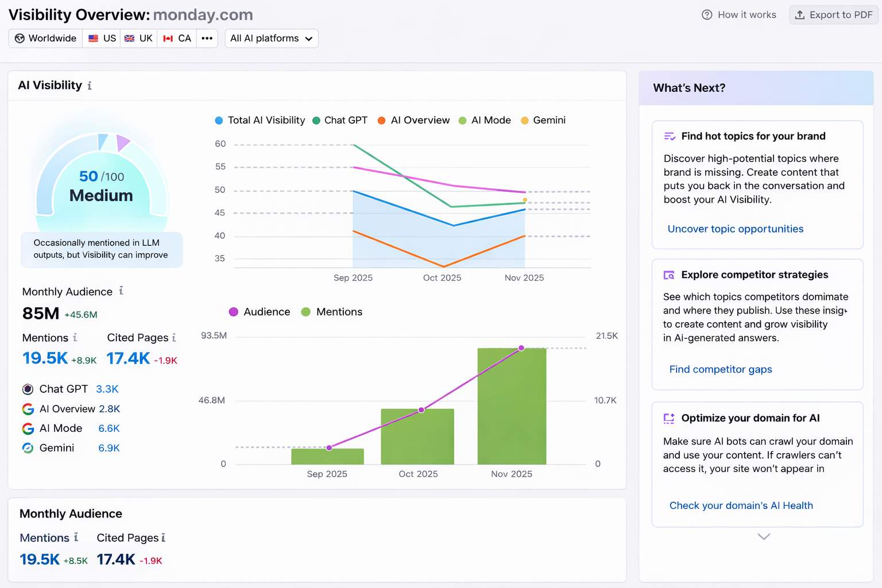Click the How it works question mark icon
This screenshot has height=588, width=882.
(706, 14)
